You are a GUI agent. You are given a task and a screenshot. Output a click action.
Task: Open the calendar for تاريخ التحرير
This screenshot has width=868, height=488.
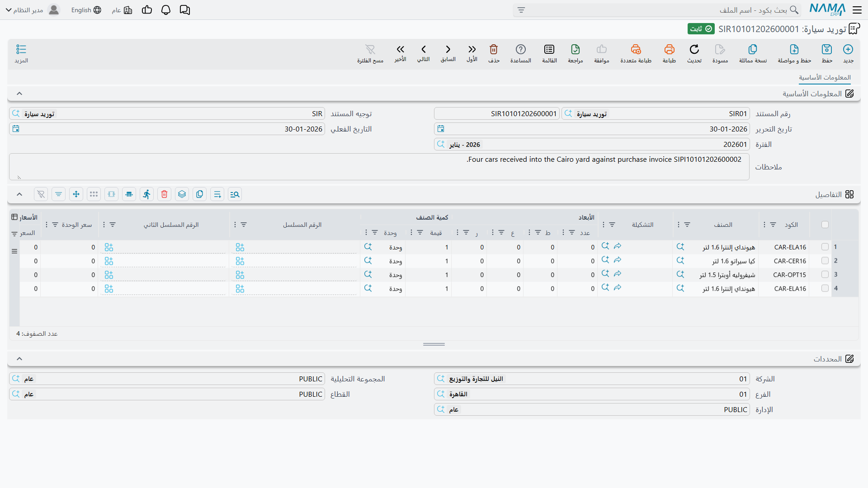pyautogui.click(x=441, y=129)
